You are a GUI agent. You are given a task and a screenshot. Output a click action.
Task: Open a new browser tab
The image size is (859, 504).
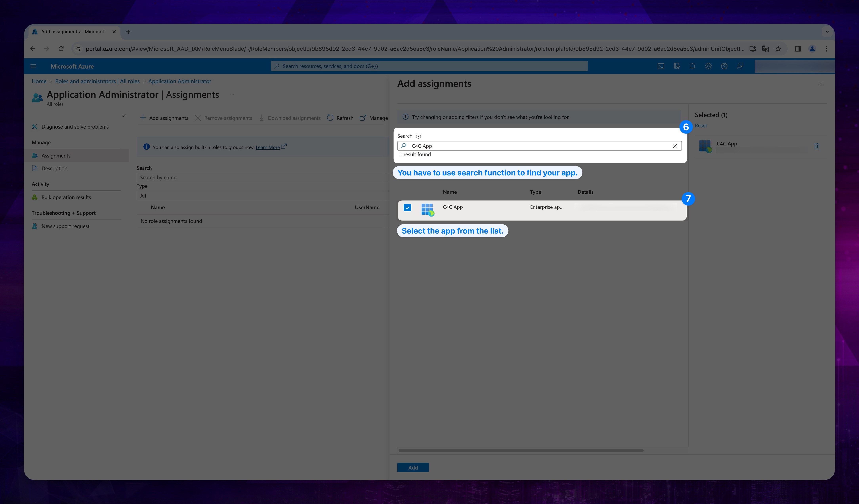coord(128,32)
